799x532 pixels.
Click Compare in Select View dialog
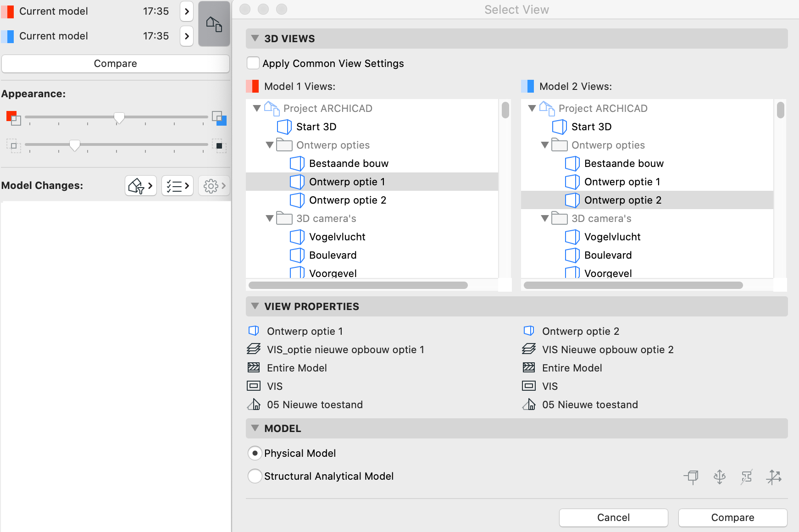click(x=732, y=517)
